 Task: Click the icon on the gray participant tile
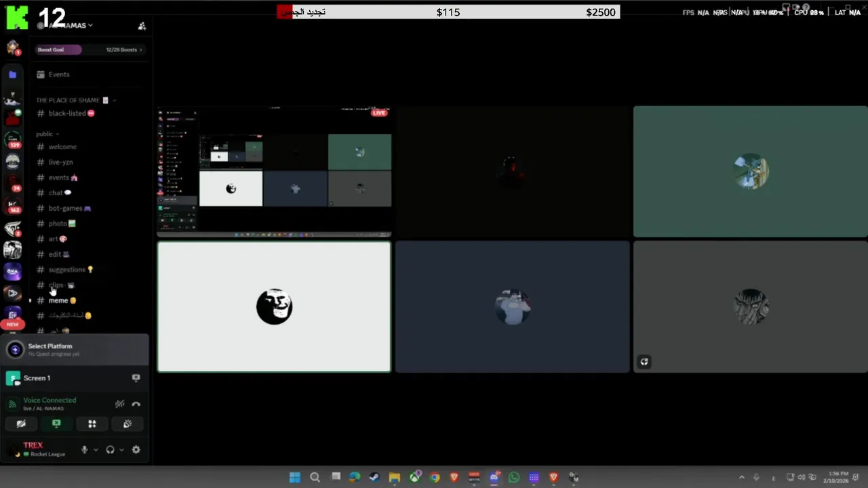(644, 362)
